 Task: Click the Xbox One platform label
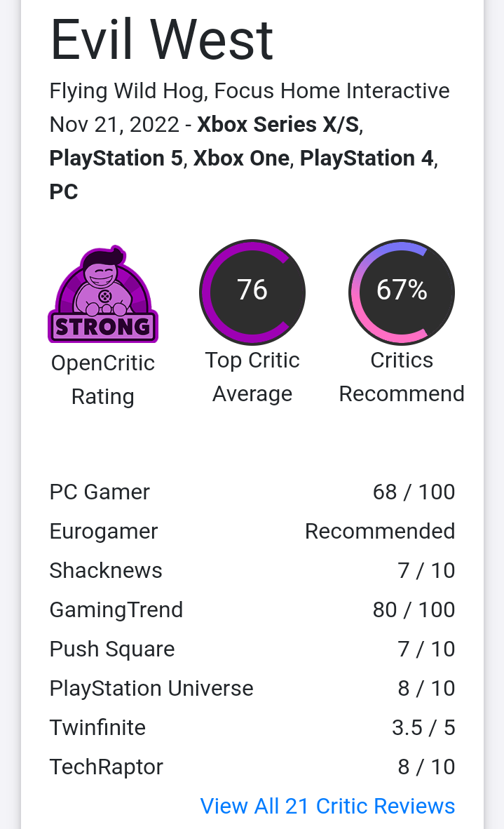[241, 159]
